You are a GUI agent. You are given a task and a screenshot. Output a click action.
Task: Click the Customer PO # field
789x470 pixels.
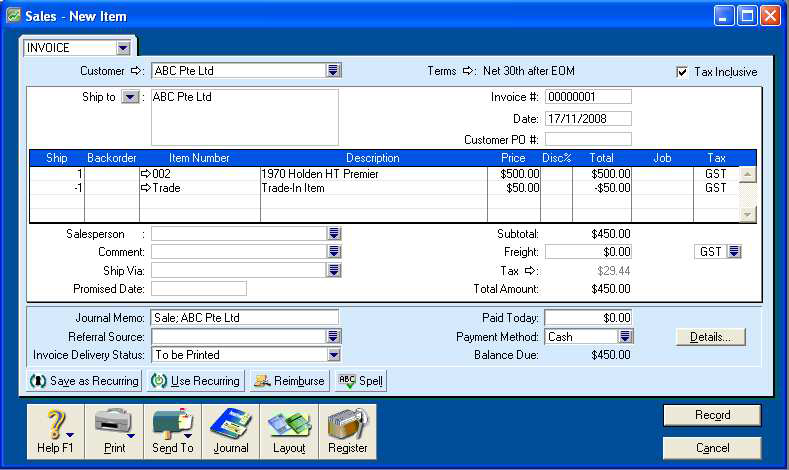pos(588,139)
